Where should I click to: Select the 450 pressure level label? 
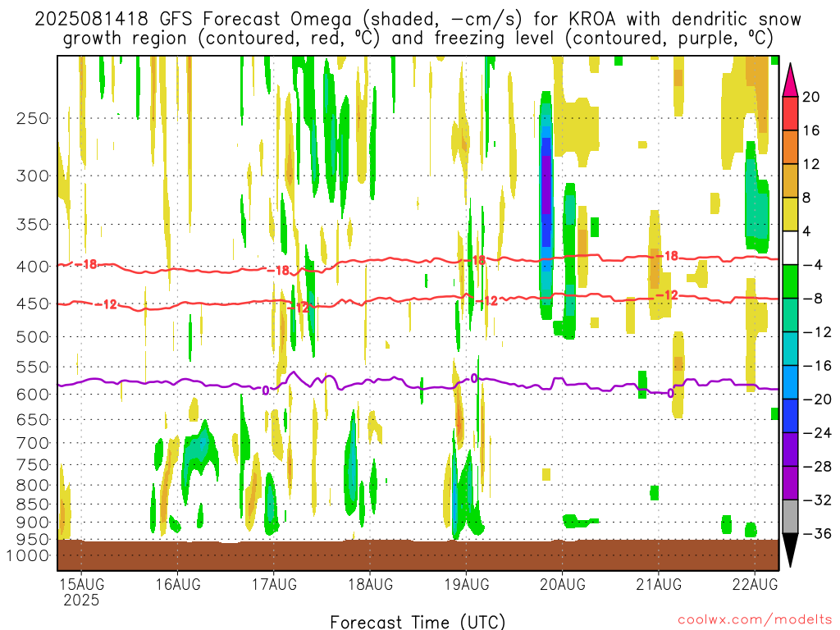pos(33,304)
